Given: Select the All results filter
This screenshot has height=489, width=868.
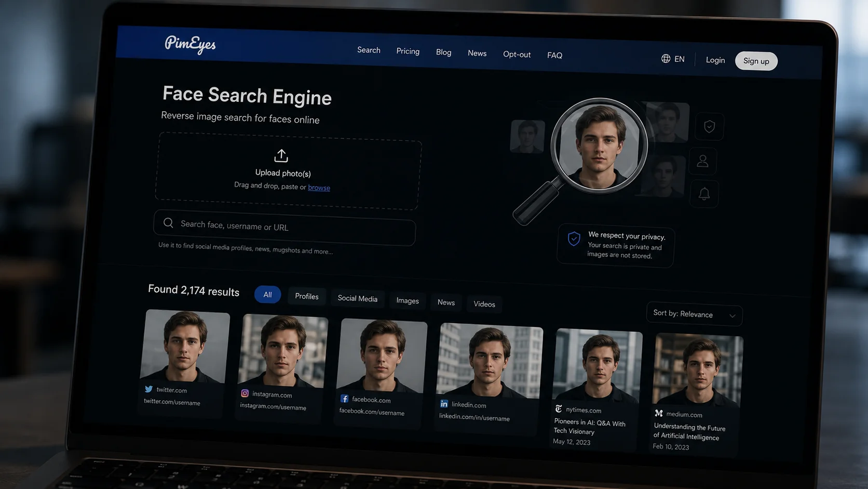Looking at the screenshot, I should coord(267,295).
